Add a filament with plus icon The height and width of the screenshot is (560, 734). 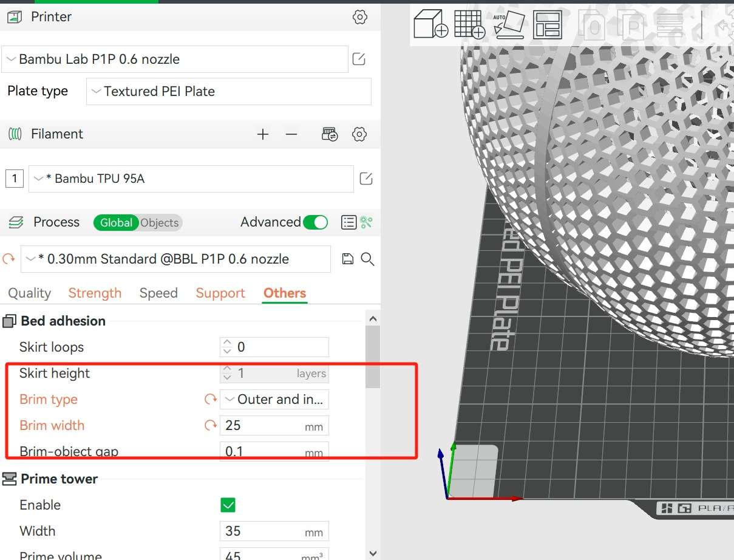tap(262, 134)
